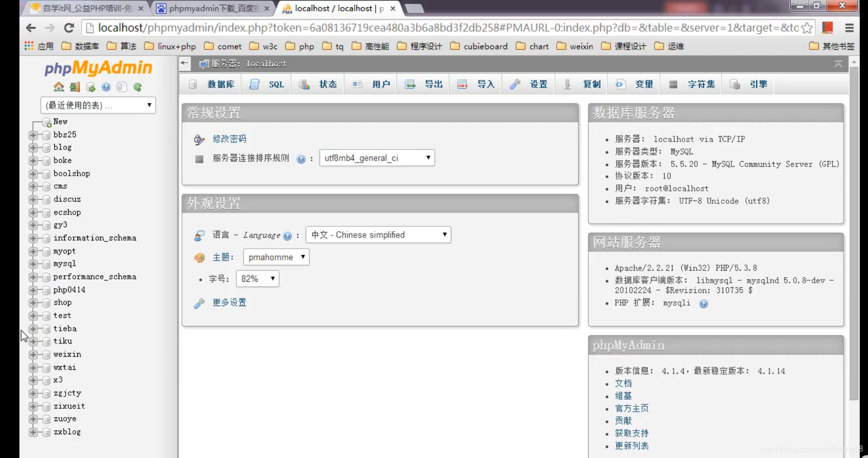868x458 pixels.
Task: Expand the zxblog database node
Action: 33,432
